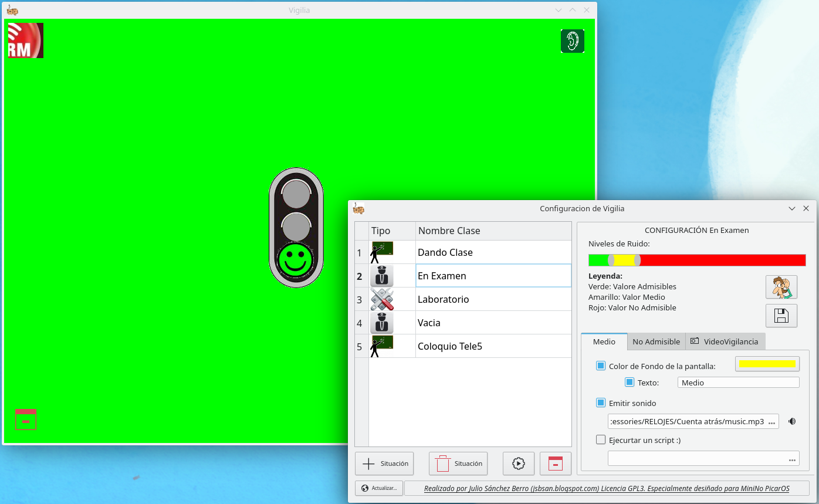This screenshot has height=504, width=819.
Task: Click the Tipo column header
Action: (x=392, y=231)
